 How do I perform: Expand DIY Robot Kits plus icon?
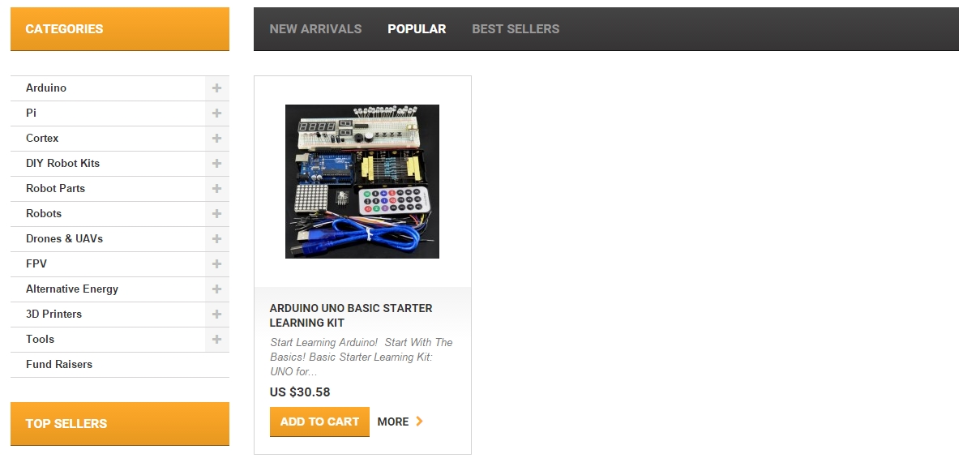click(x=216, y=163)
